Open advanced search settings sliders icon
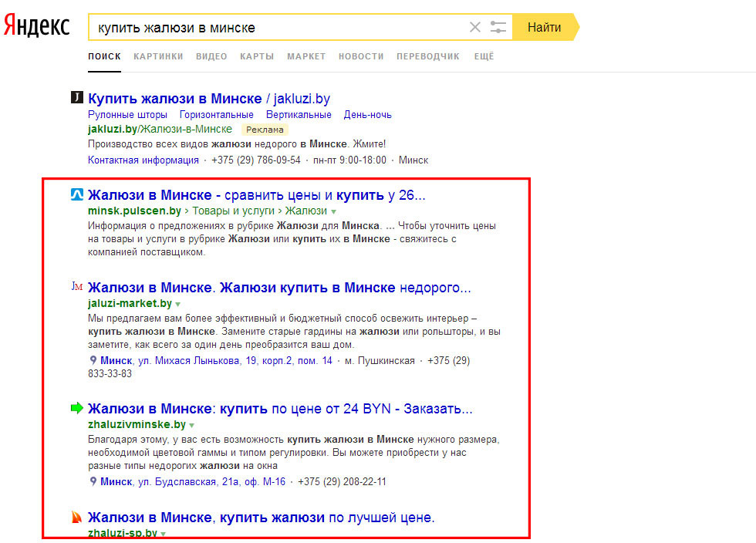The image size is (756, 543). coord(498,28)
